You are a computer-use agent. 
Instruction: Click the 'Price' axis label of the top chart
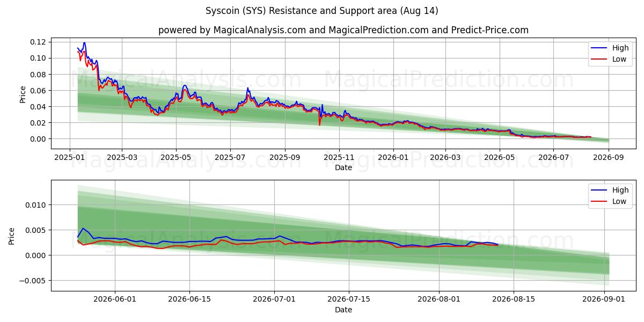[x=23, y=94]
